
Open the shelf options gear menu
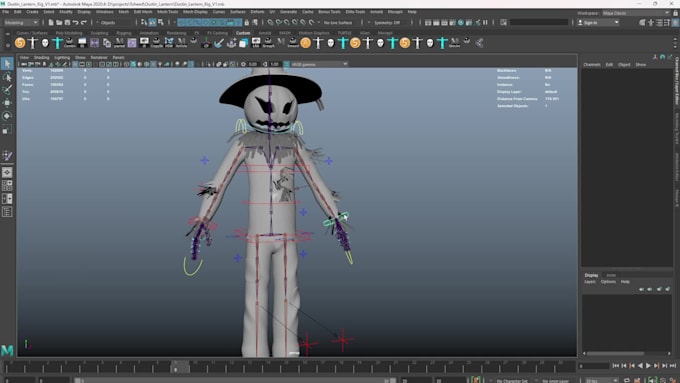coord(7,45)
